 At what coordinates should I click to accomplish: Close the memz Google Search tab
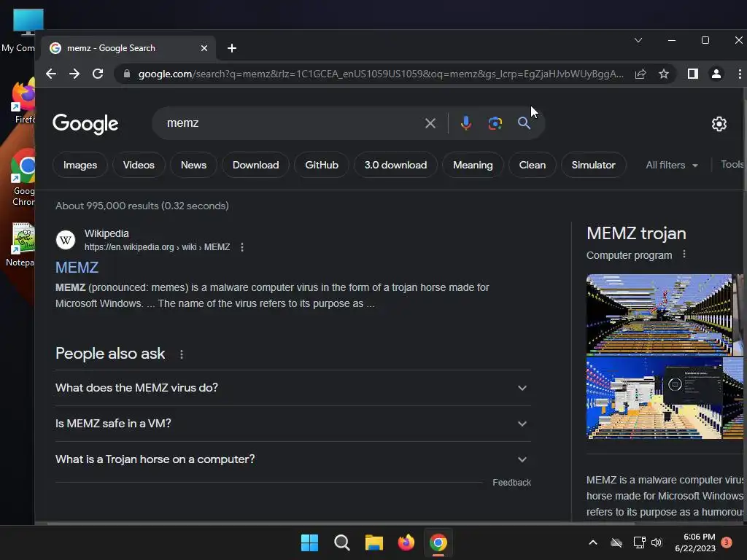click(204, 48)
